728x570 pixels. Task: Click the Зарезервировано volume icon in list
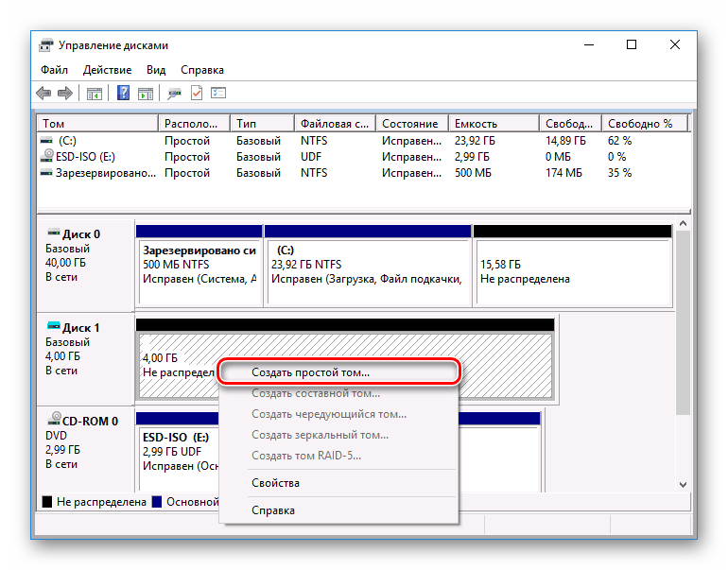(46, 173)
